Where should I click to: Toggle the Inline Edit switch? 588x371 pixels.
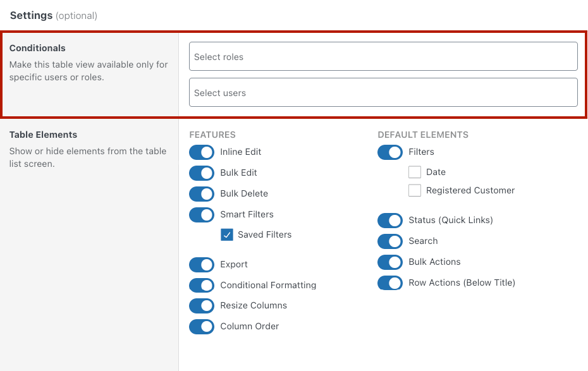coord(202,152)
